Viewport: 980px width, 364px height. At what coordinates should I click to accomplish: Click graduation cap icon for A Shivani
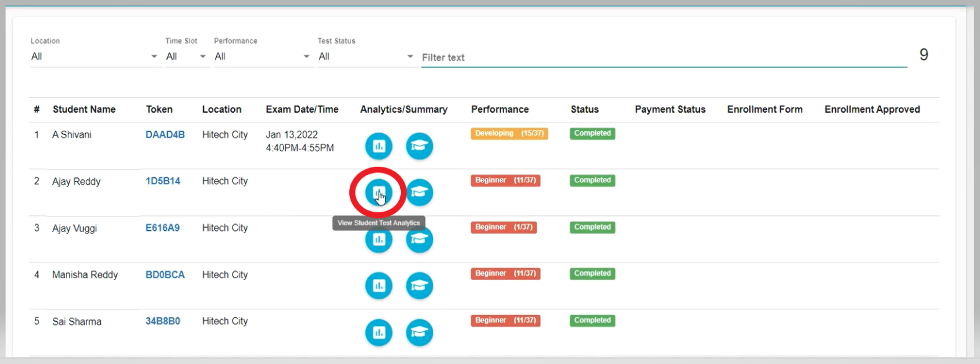coord(419,146)
